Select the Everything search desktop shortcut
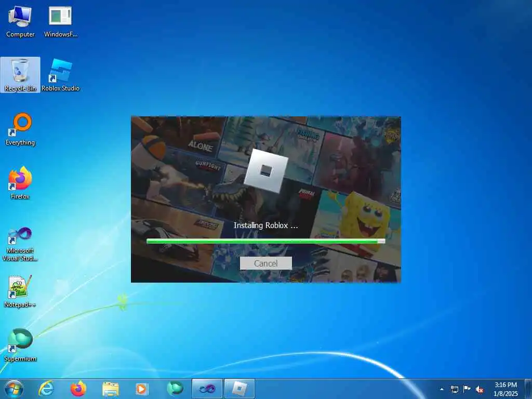This screenshot has width=532, height=399. pos(20,129)
